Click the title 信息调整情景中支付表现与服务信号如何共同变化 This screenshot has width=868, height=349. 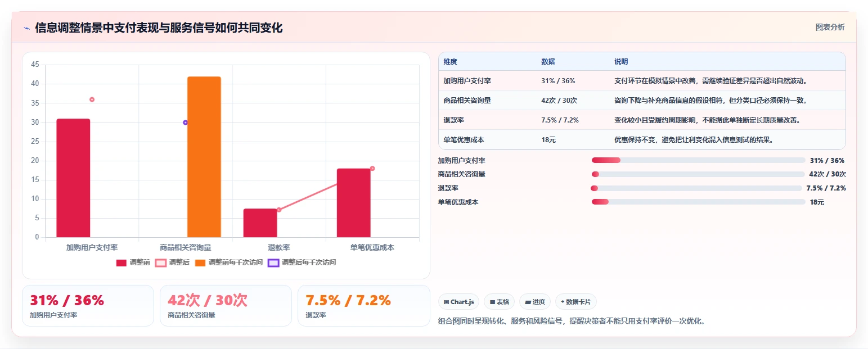tap(159, 28)
